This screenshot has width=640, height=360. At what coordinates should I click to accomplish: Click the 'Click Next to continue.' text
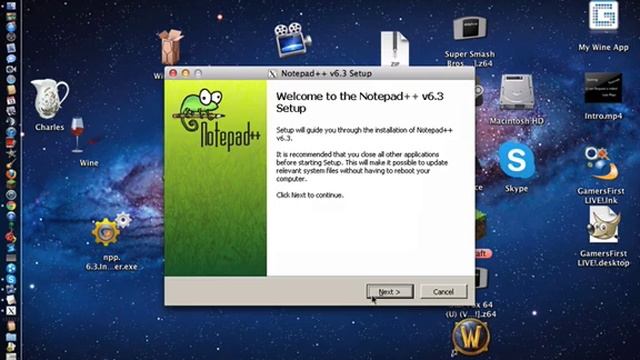310,195
